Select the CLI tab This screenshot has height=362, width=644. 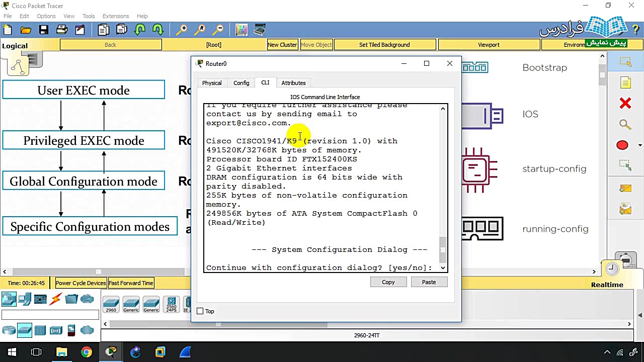pos(265,82)
